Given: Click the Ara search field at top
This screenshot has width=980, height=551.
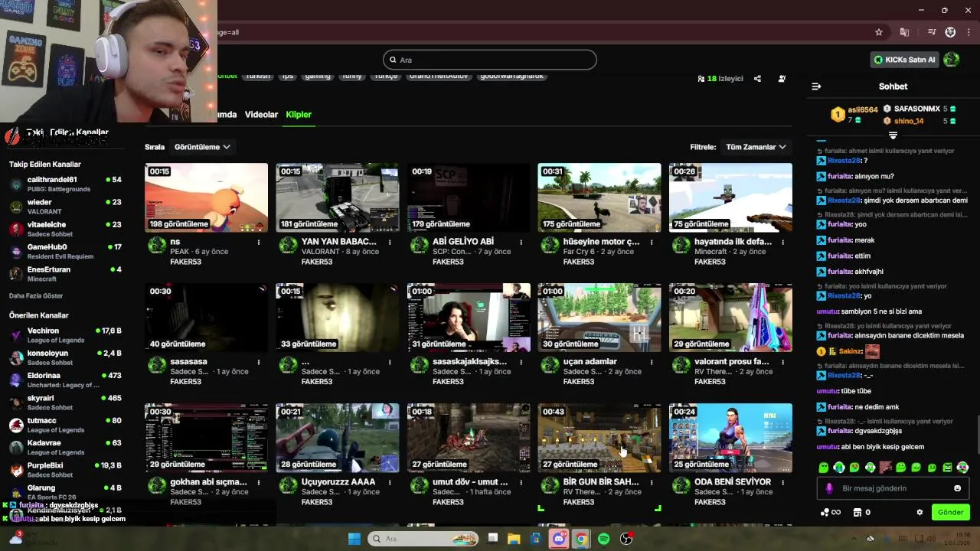Looking at the screenshot, I should click(490, 60).
